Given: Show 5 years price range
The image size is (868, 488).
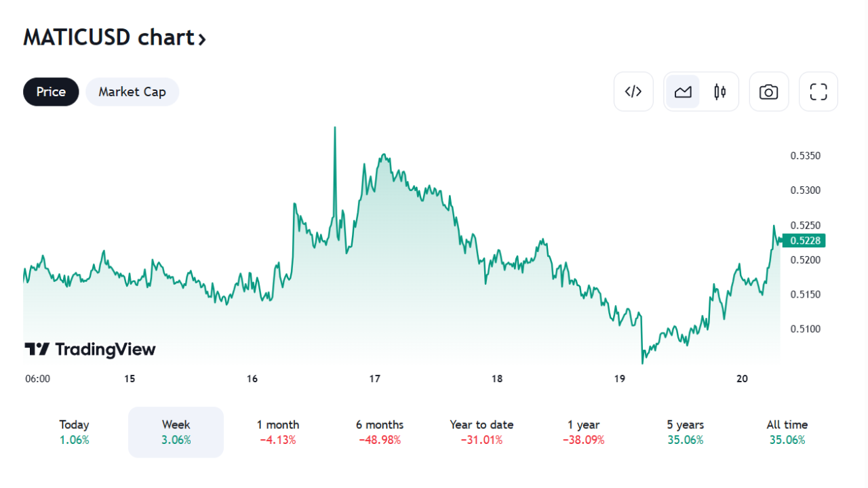Looking at the screenshot, I should (685, 432).
